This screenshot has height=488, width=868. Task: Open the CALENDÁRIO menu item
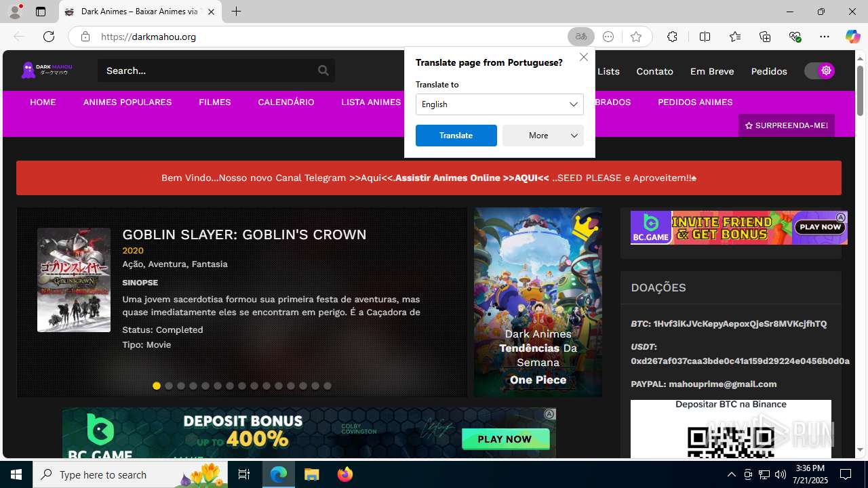[286, 102]
